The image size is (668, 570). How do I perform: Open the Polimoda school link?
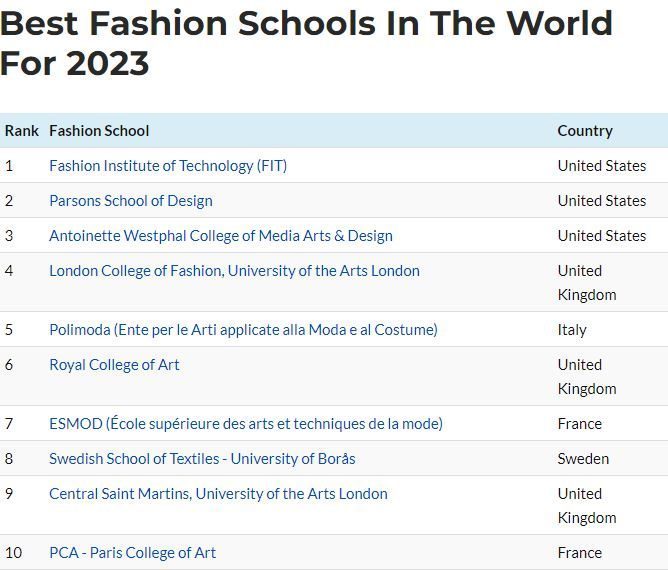pos(243,330)
